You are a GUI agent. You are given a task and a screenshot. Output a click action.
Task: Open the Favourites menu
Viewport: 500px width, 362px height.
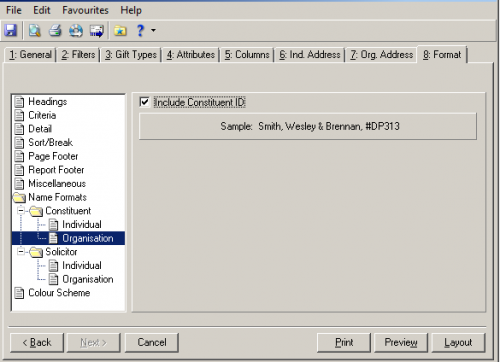(85, 10)
